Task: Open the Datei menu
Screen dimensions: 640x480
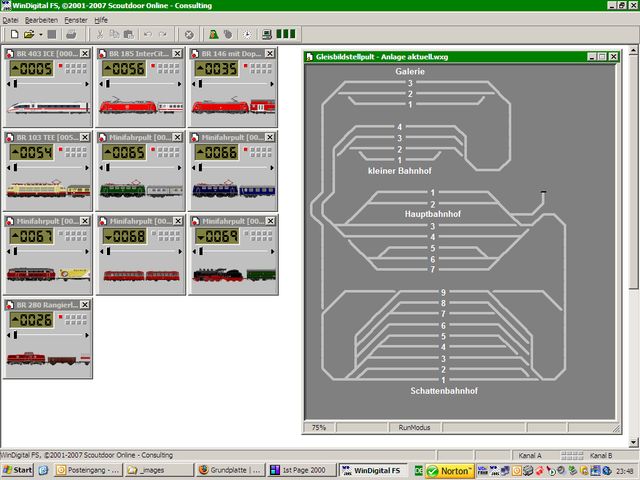Action: [x=10, y=20]
